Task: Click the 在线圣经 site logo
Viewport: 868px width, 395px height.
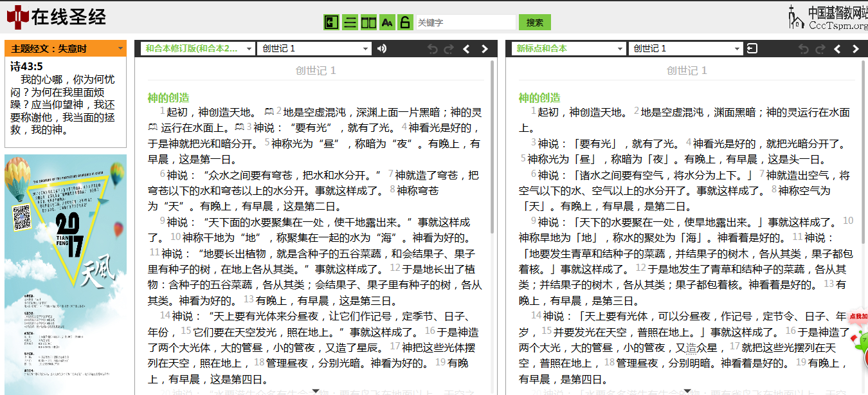Action: 57,17
